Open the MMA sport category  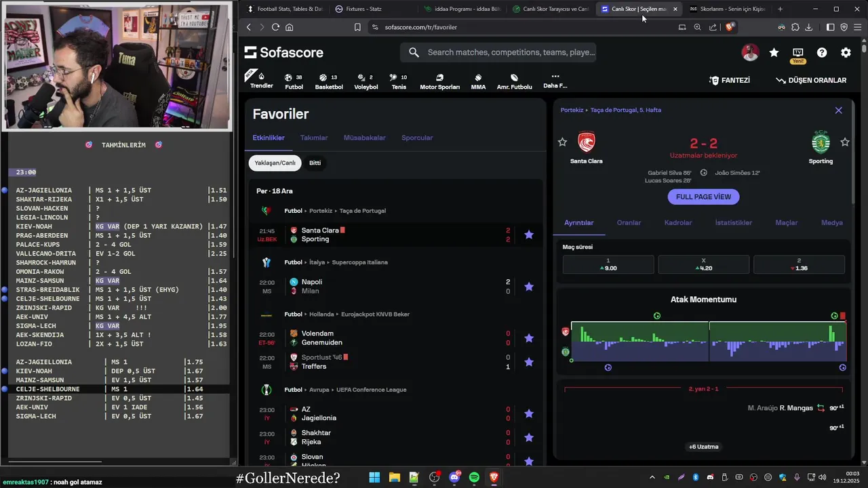[478, 81]
